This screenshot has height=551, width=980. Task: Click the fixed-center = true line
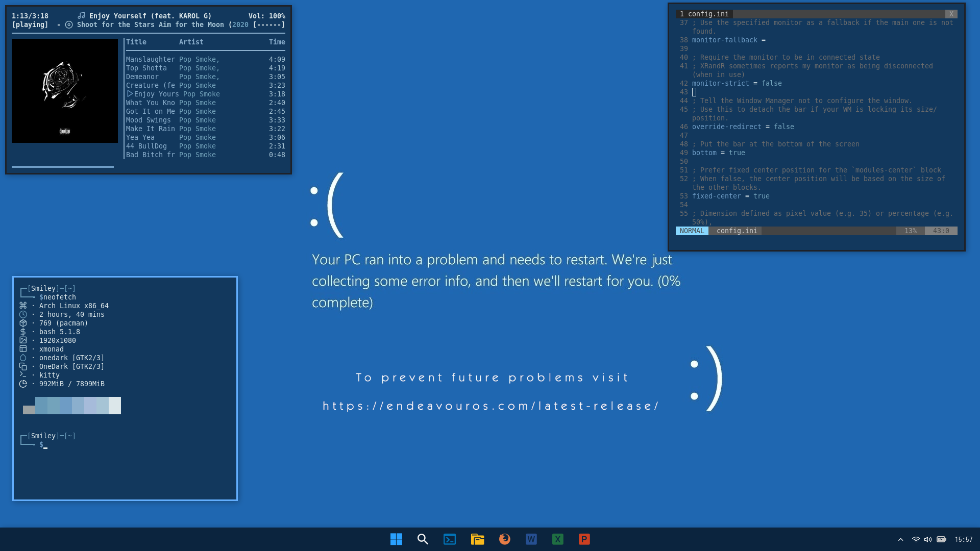pos(731,196)
